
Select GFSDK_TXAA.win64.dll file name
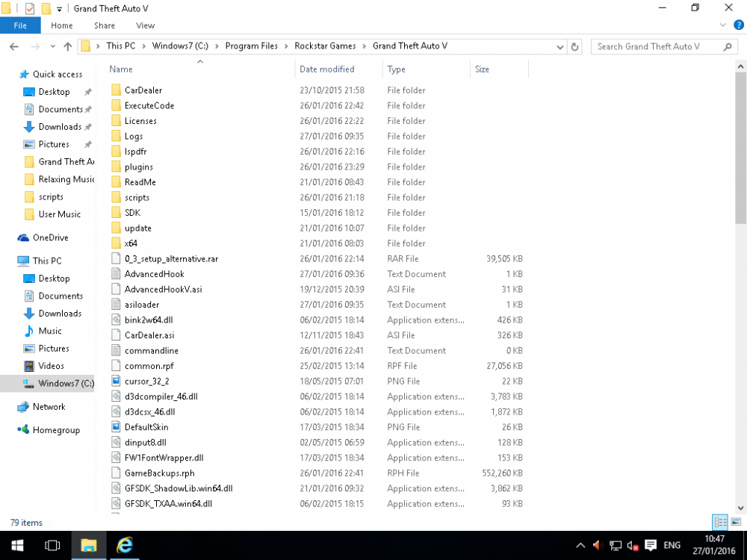pos(168,503)
